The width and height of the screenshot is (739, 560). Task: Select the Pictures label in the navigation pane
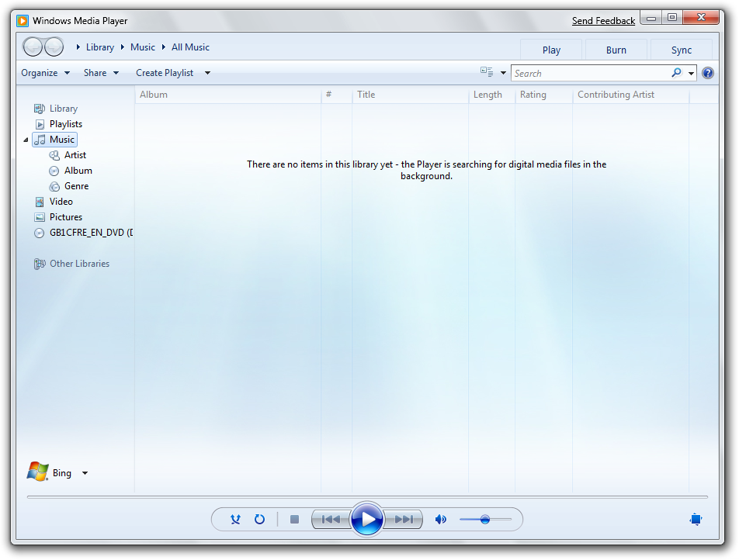[66, 218]
